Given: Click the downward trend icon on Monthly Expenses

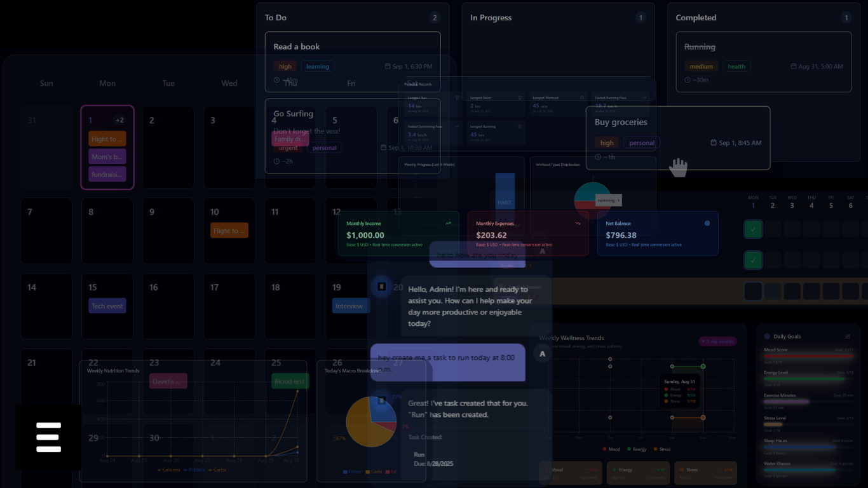Looking at the screenshot, I should point(578,223).
